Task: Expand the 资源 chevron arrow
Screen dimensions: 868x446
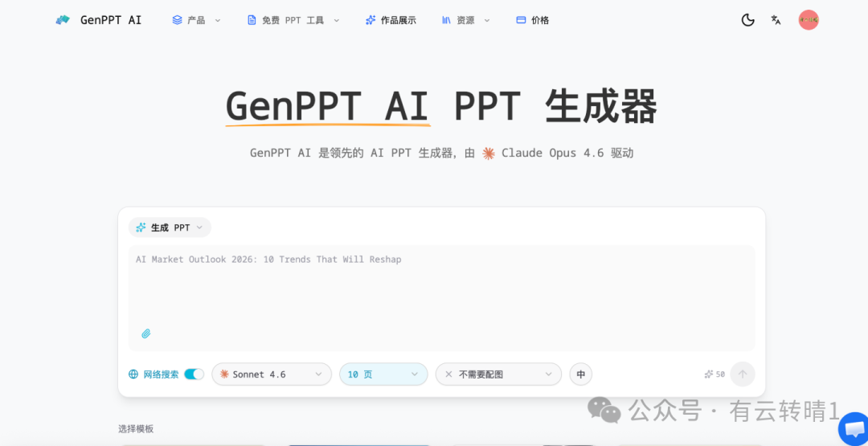Action: point(487,20)
